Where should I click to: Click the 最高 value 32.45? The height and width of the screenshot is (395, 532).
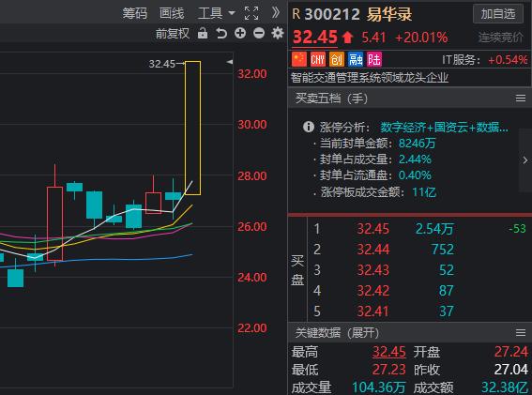(x=388, y=352)
